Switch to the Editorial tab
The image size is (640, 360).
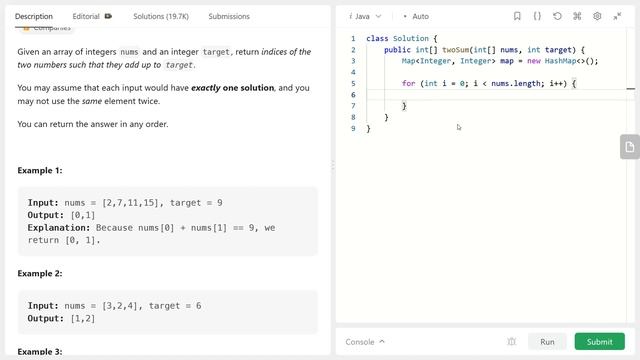pyautogui.click(x=86, y=16)
